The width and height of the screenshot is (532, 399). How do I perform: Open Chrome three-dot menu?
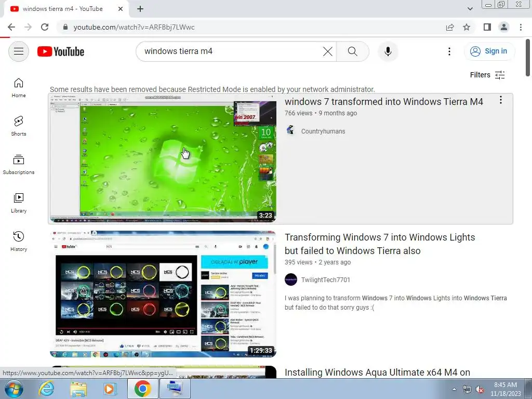(521, 27)
